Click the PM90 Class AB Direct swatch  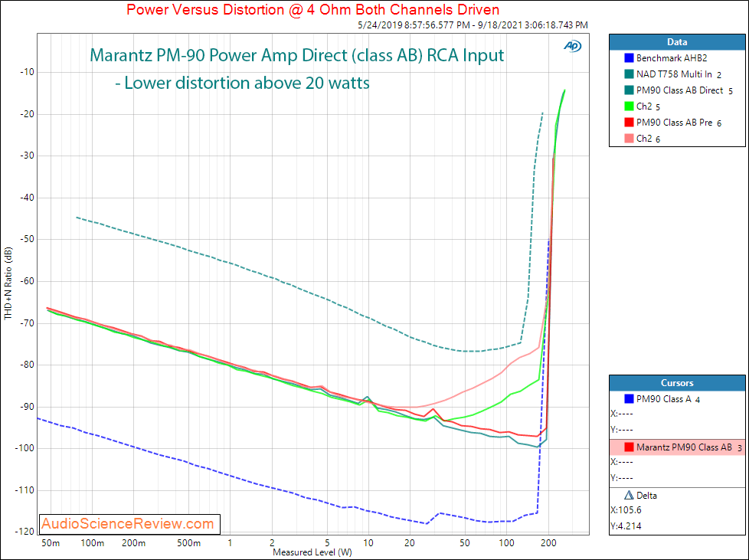coord(629,90)
